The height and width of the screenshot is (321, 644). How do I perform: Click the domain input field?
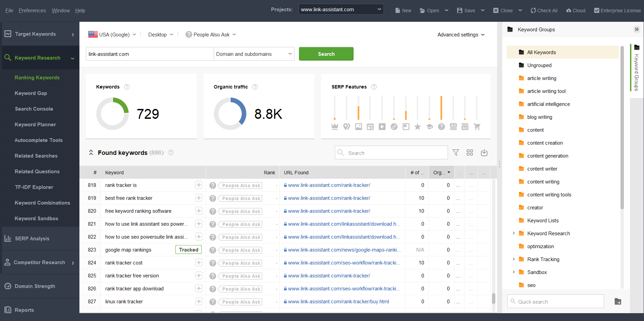click(150, 54)
